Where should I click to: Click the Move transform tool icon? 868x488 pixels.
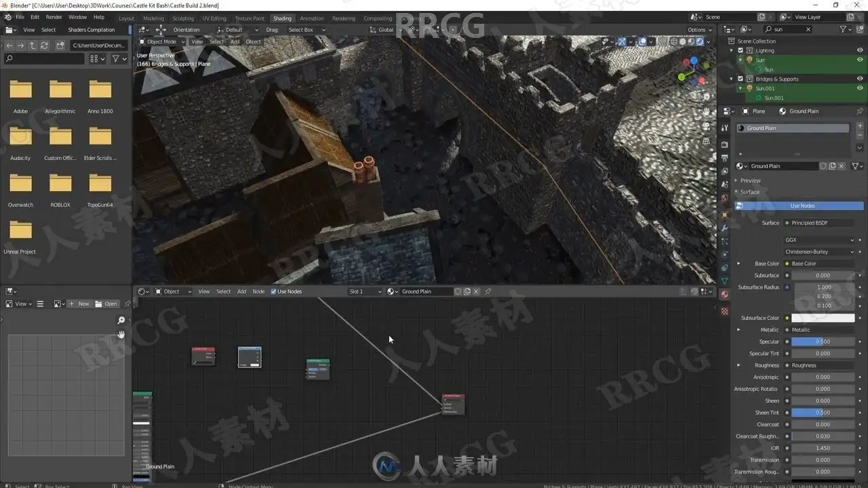tap(161, 30)
